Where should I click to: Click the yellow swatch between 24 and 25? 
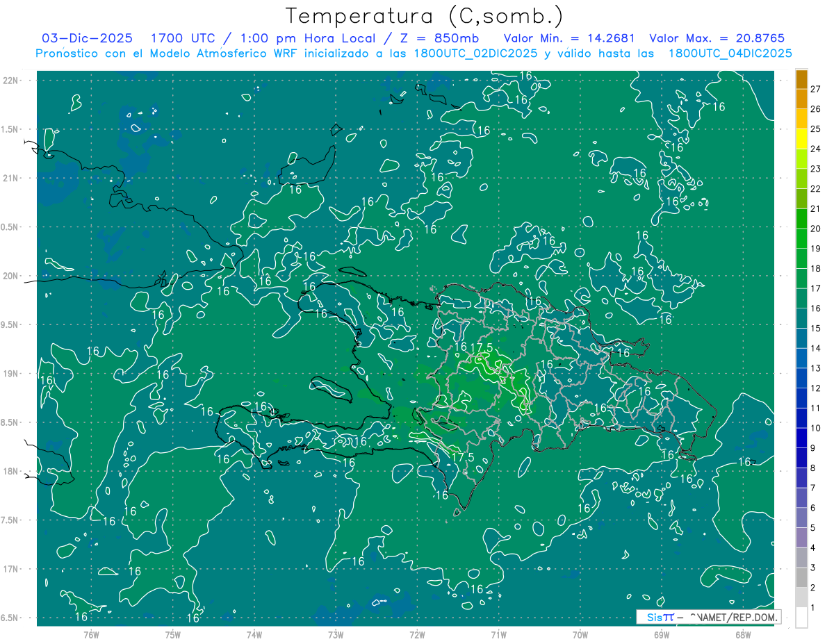click(x=801, y=139)
